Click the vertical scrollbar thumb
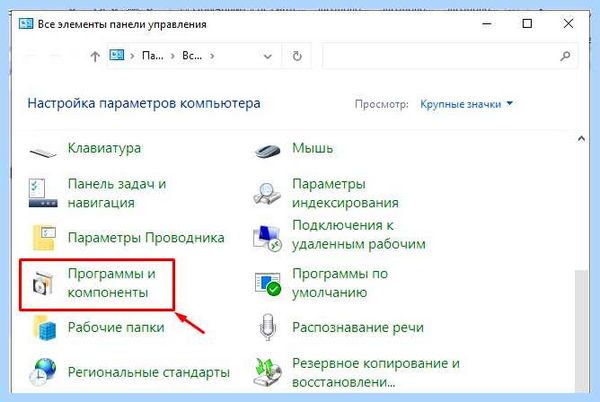The height and width of the screenshot is (402, 600). [x=581, y=331]
